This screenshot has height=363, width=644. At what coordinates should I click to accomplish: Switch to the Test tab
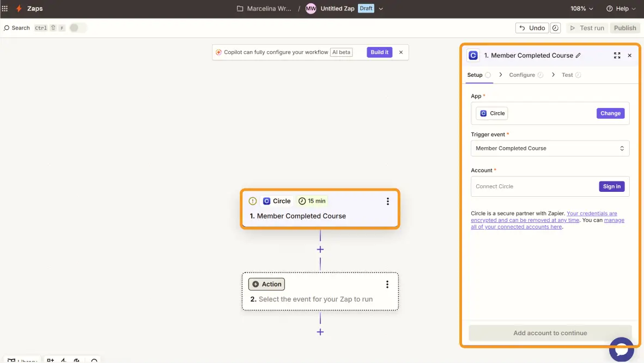pyautogui.click(x=571, y=75)
